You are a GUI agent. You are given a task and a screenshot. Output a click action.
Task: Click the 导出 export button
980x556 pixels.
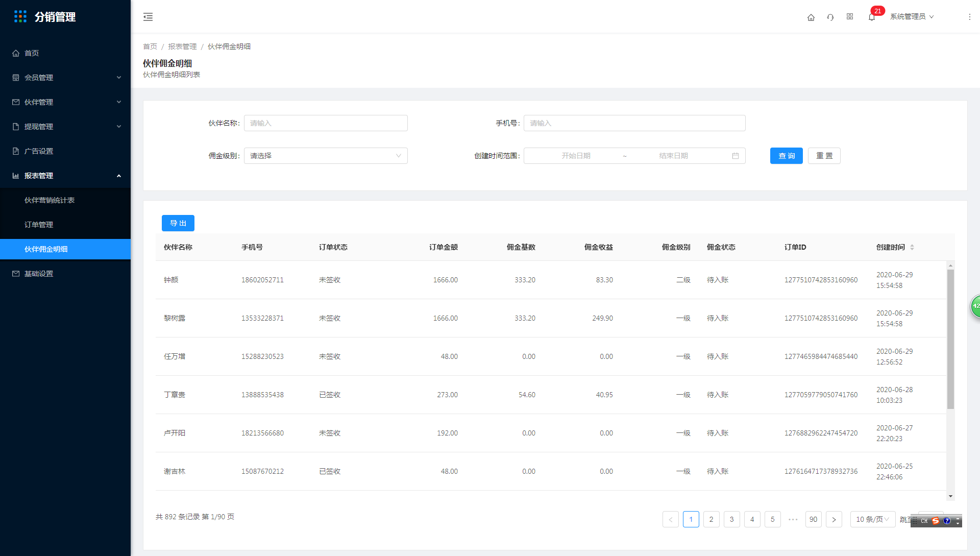point(178,223)
